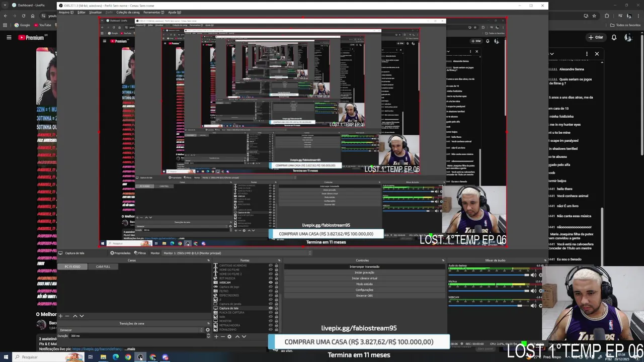This screenshot has height=362, width=644.
Task: Mute Mic/Aux speaker icon
Action: point(533,291)
